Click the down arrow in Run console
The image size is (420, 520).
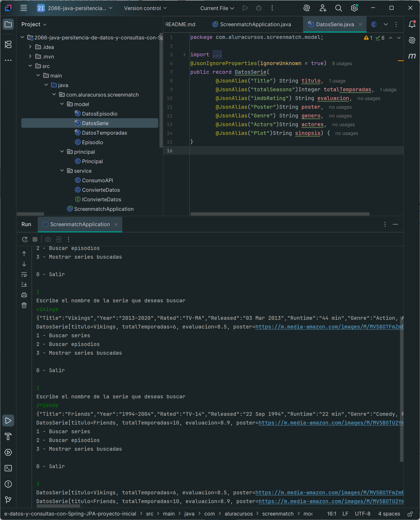click(24, 264)
